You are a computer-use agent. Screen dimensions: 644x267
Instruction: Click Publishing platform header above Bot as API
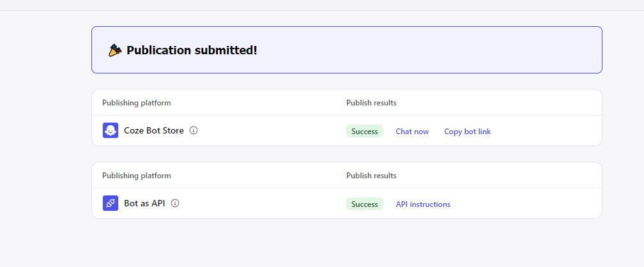pyautogui.click(x=137, y=176)
